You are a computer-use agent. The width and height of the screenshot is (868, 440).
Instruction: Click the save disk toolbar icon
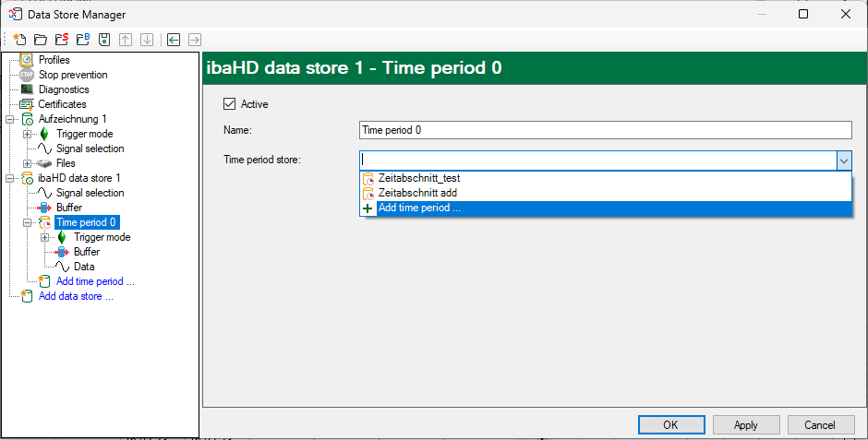click(x=103, y=40)
